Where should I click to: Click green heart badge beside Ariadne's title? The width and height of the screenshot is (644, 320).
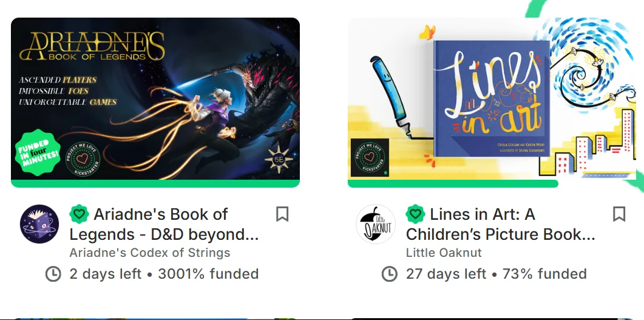pyautogui.click(x=80, y=214)
